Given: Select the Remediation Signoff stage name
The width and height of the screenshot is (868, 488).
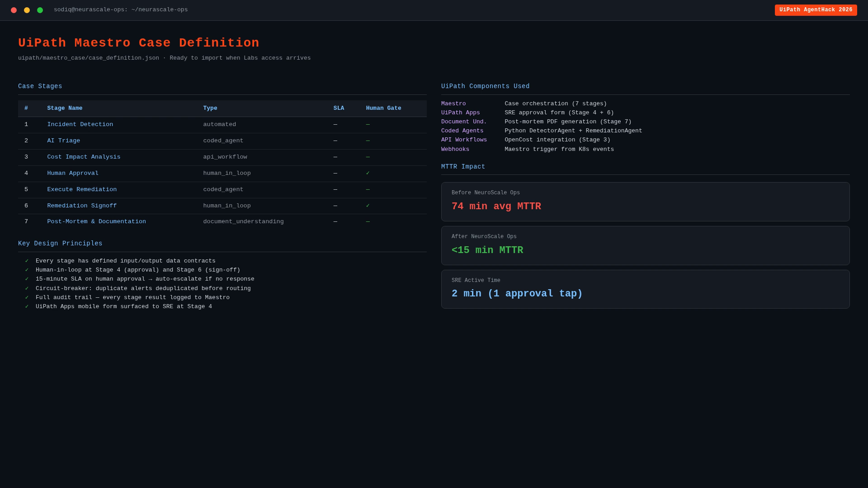Looking at the screenshot, I should click(82, 206).
